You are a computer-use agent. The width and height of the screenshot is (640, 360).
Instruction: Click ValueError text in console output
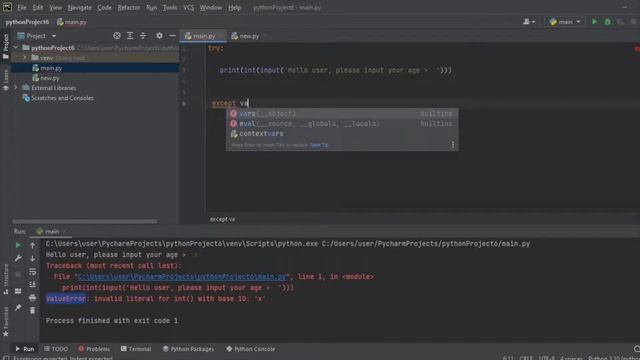coord(66,299)
